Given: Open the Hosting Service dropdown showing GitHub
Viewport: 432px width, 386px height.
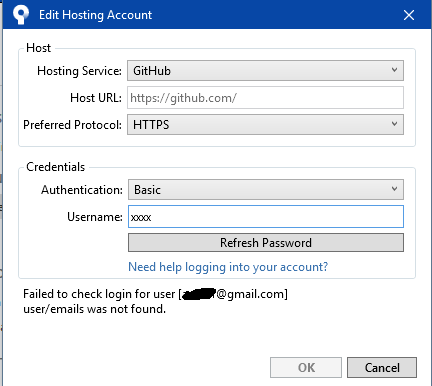Looking at the screenshot, I should (x=265, y=71).
